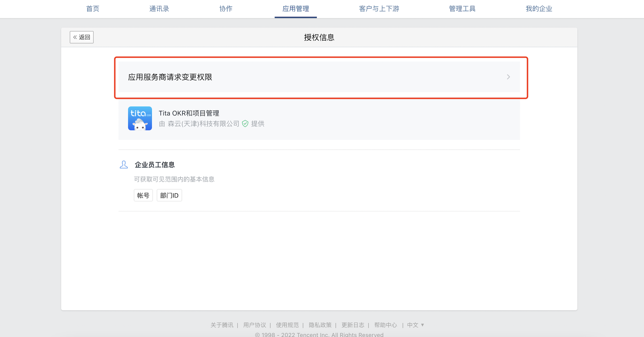Open 应用服务商请求变更权限 row
This screenshot has width=644, height=337.
[x=319, y=77]
